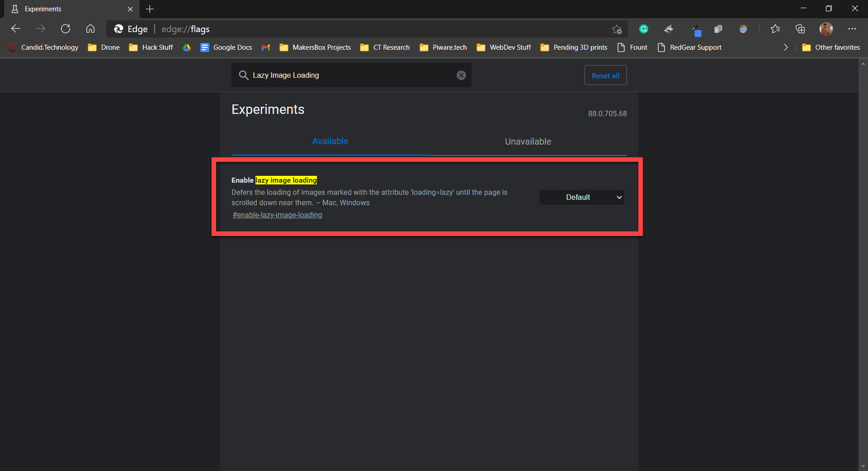Close the Experiments tab

[x=130, y=9]
